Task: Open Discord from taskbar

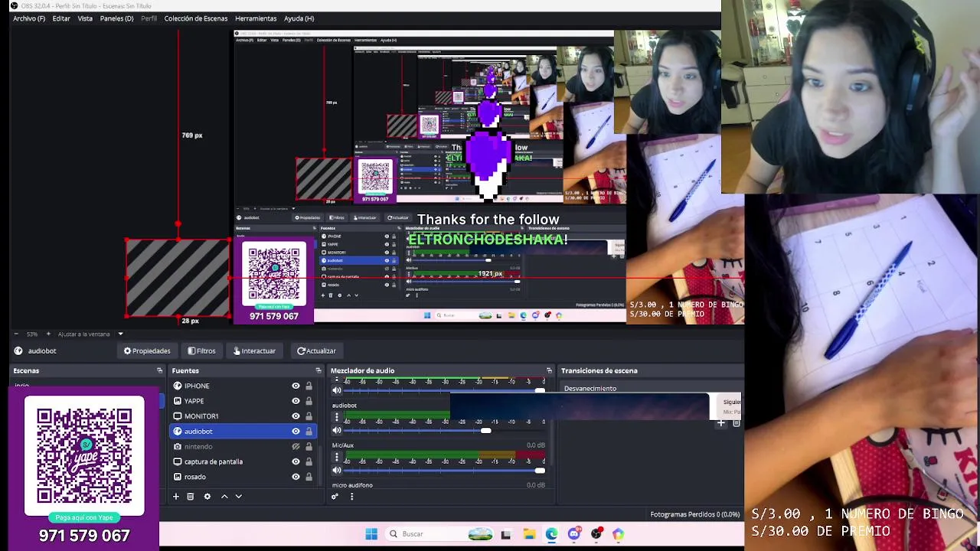Action: coord(573,534)
